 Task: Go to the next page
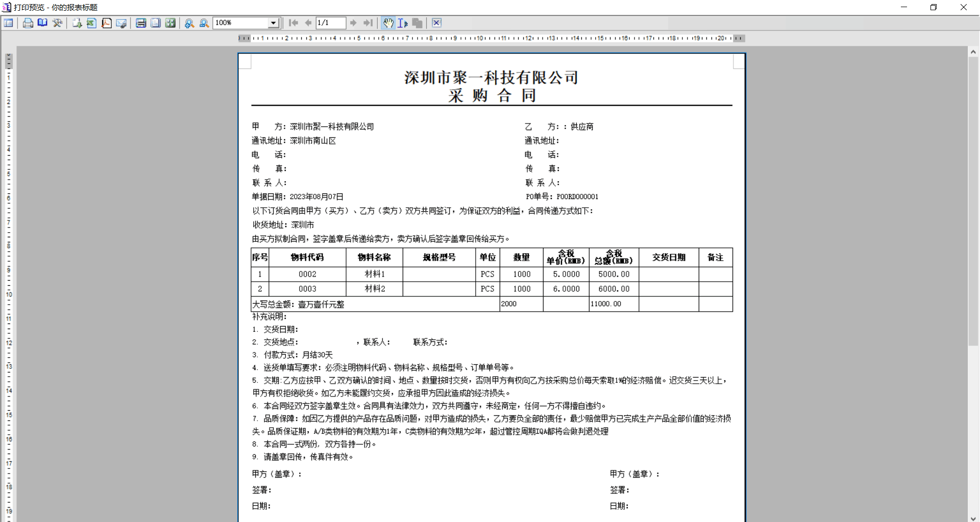click(x=353, y=23)
